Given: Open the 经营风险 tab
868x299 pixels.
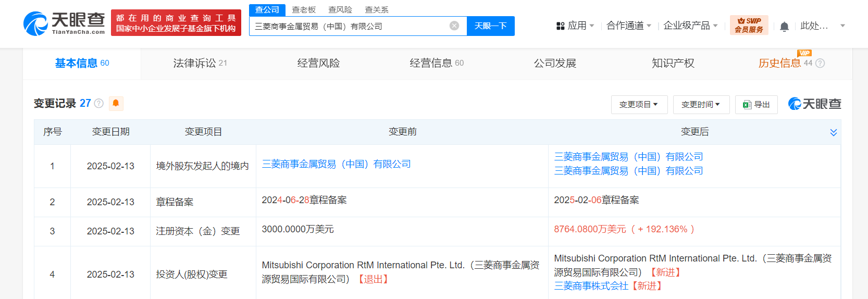Looking at the screenshot, I should 318,63.
